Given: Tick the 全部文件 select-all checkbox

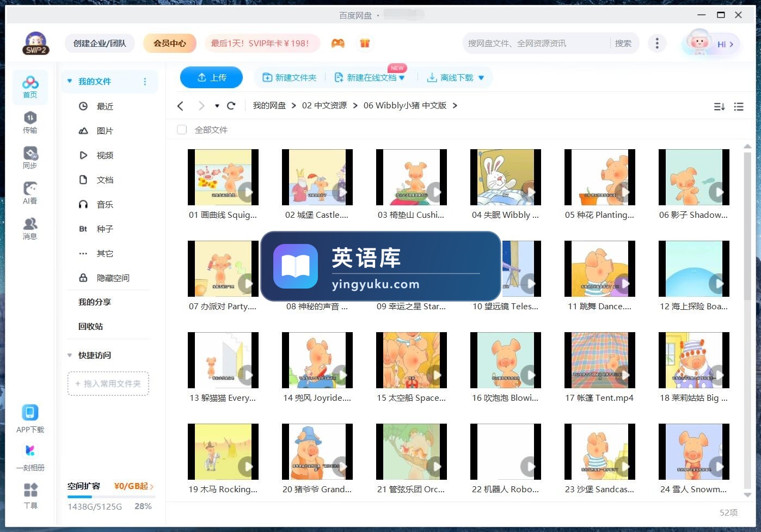Looking at the screenshot, I should 182,130.
